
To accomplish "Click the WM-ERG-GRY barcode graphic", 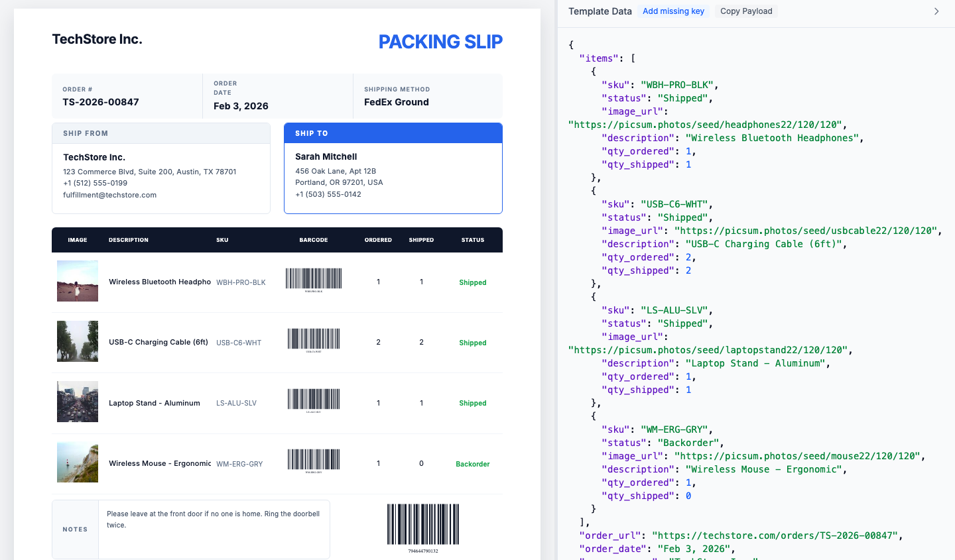I will [314, 460].
